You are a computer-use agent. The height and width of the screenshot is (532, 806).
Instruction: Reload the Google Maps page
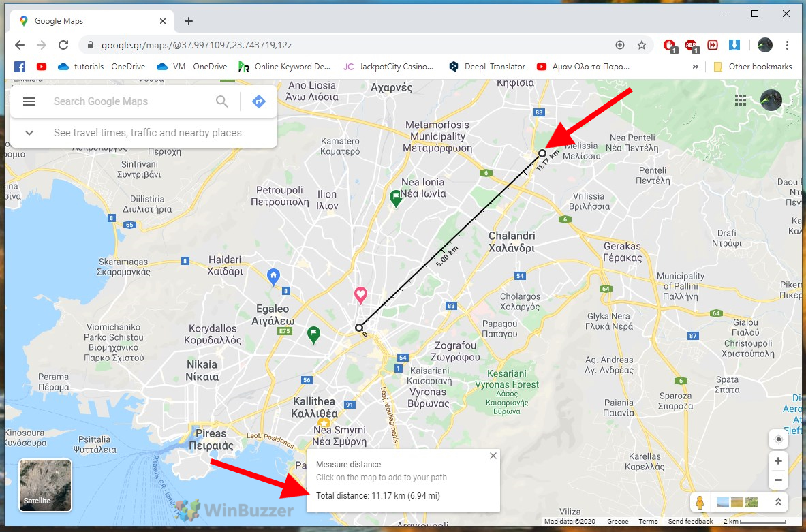[x=63, y=45]
